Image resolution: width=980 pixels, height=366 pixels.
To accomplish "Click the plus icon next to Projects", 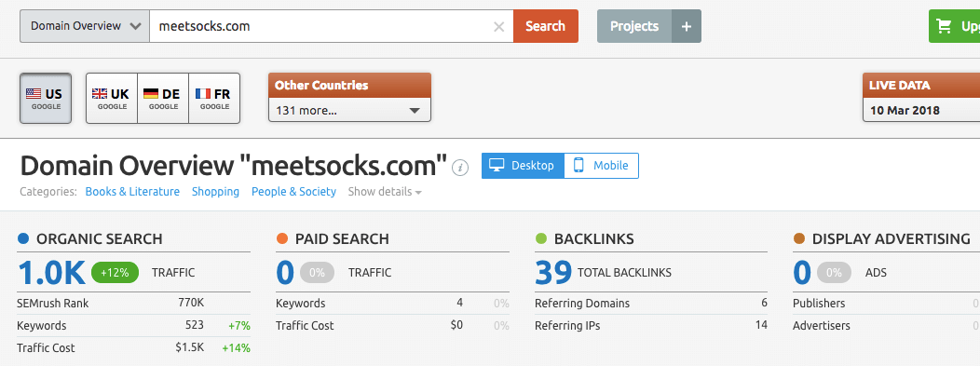I will coord(687,26).
